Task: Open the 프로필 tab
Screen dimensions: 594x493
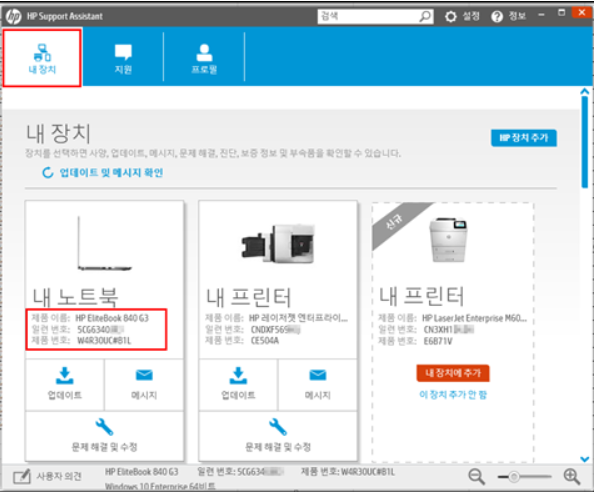Action: (x=204, y=58)
